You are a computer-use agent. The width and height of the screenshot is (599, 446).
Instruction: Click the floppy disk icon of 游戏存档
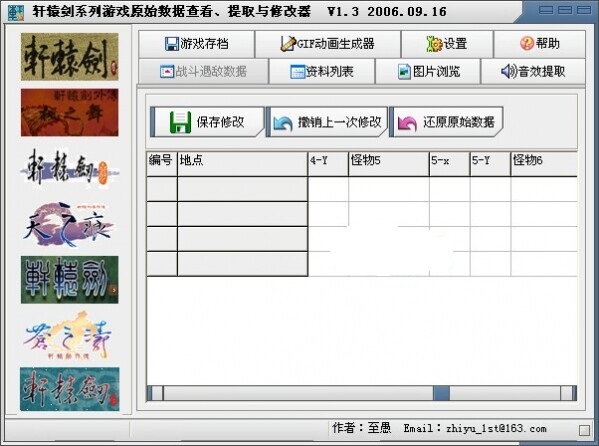point(172,44)
